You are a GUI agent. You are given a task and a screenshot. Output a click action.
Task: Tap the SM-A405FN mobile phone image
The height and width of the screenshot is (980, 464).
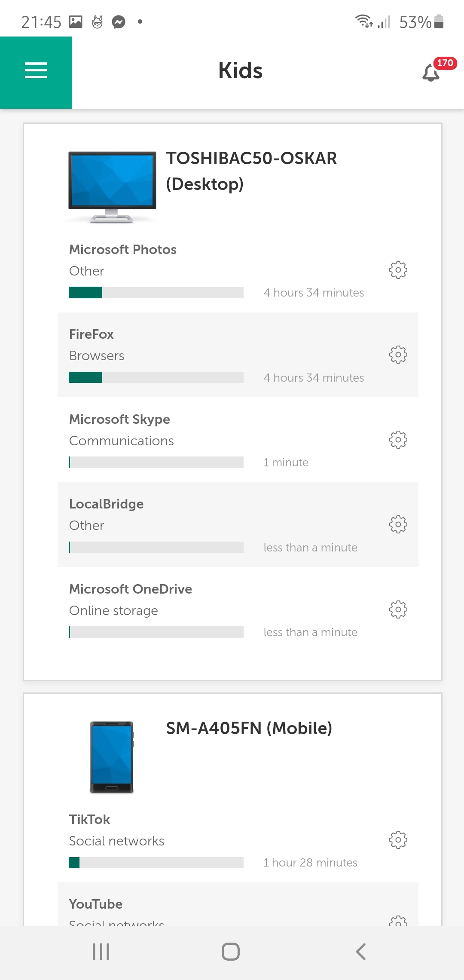click(x=112, y=757)
